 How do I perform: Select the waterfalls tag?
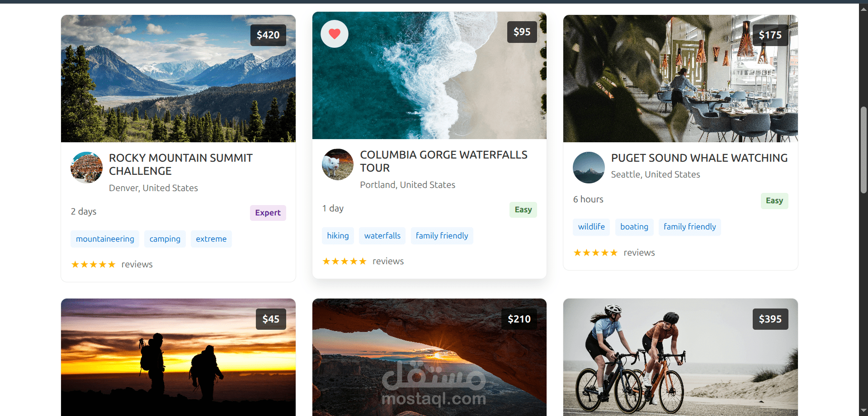click(x=382, y=236)
